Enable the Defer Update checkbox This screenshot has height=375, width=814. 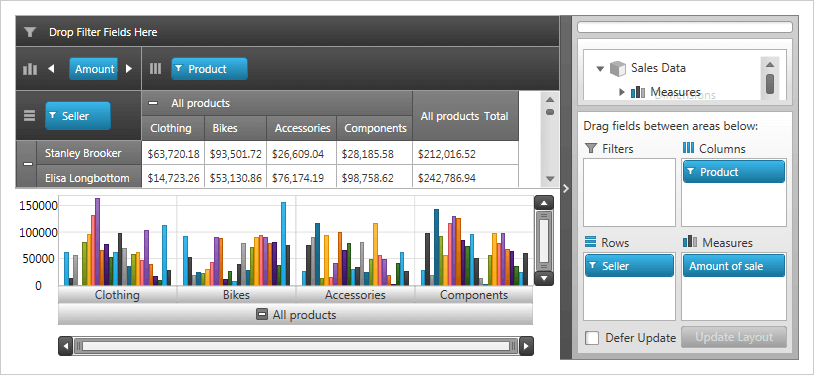point(592,338)
